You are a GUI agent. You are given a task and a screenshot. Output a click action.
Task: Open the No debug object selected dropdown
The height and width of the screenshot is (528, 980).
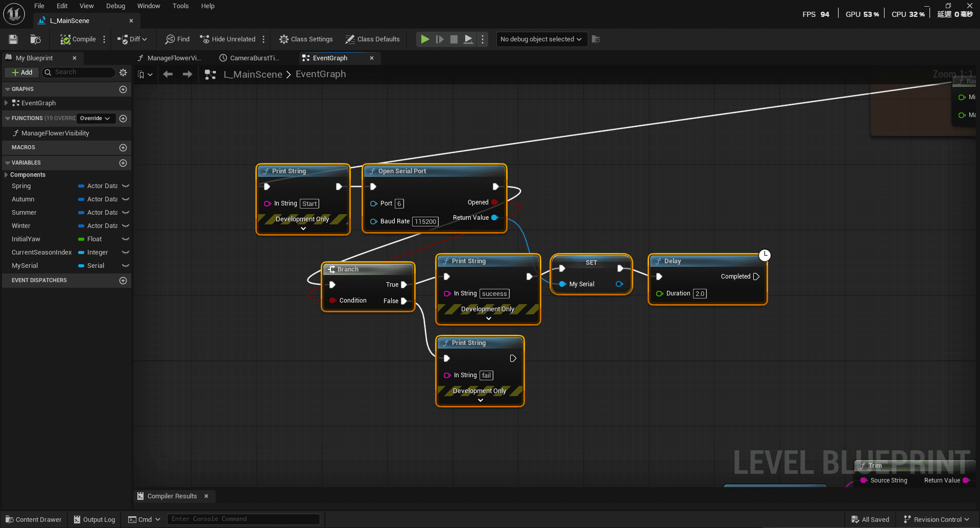tap(541, 39)
